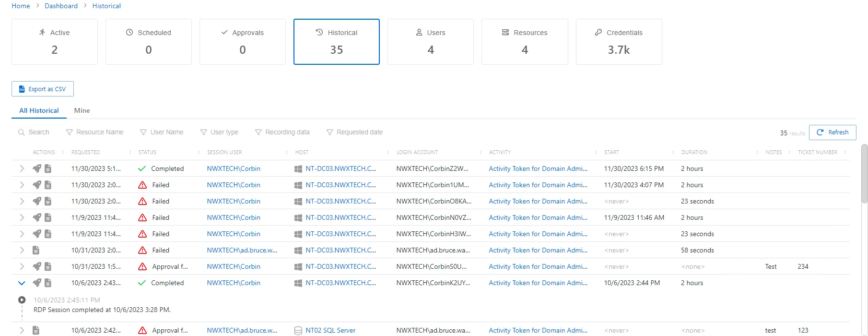The height and width of the screenshot is (336, 868).
Task: Open the Resources card
Action: (x=525, y=42)
